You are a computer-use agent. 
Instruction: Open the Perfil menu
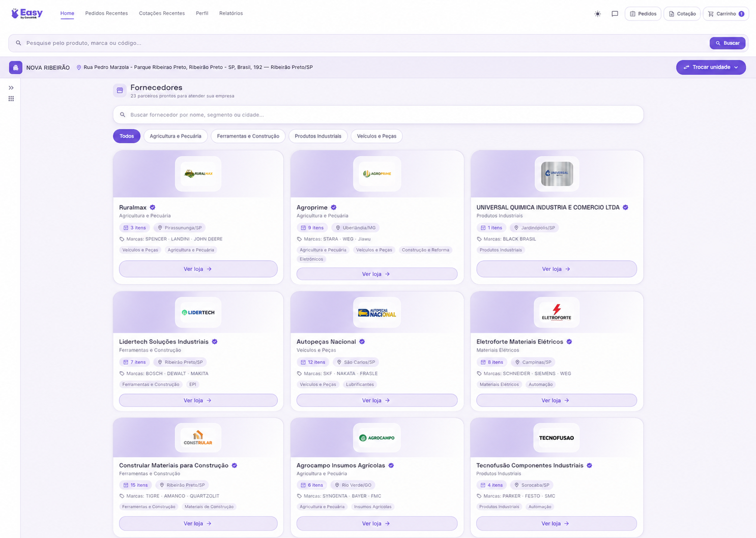pos(202,13)
